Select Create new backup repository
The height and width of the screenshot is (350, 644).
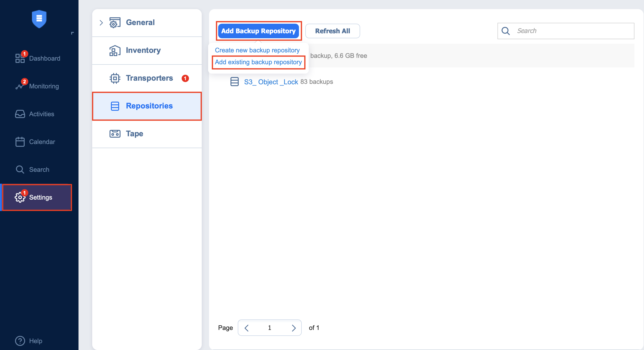coord(257,50)
